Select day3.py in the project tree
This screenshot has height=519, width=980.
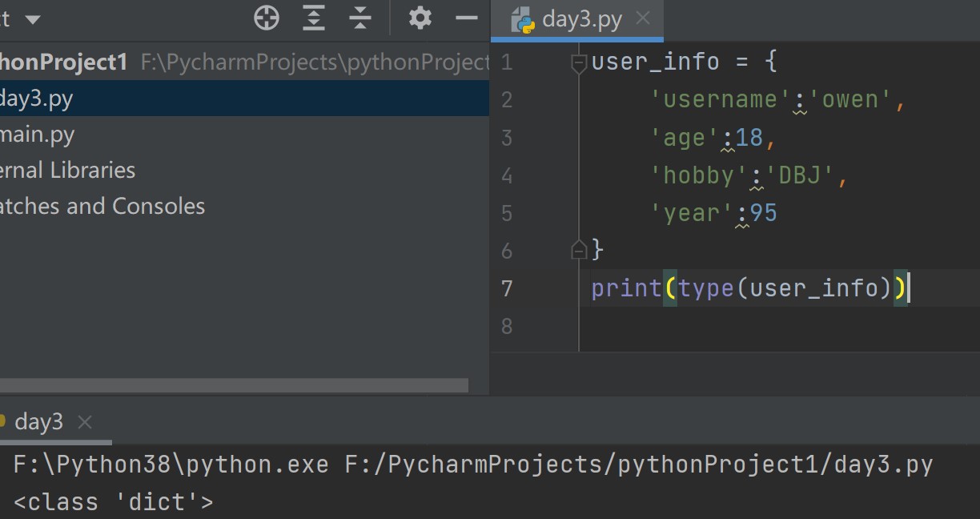[37, 99]
